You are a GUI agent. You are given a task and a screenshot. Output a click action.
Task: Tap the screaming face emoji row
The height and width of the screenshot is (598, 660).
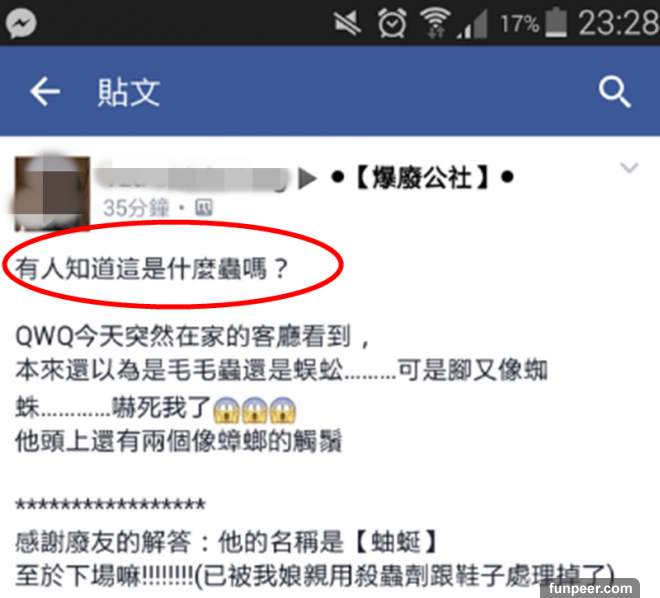pyautogui.click(x=255, y=410)
